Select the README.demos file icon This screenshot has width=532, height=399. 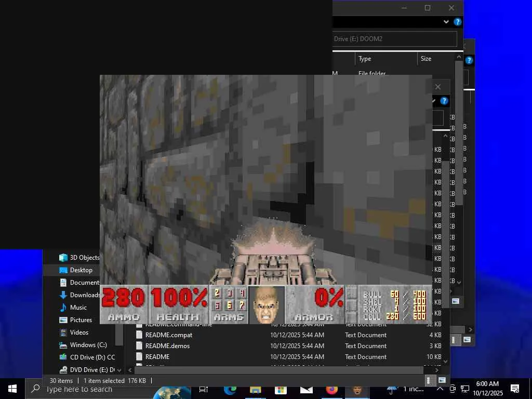tap(139, 345)
